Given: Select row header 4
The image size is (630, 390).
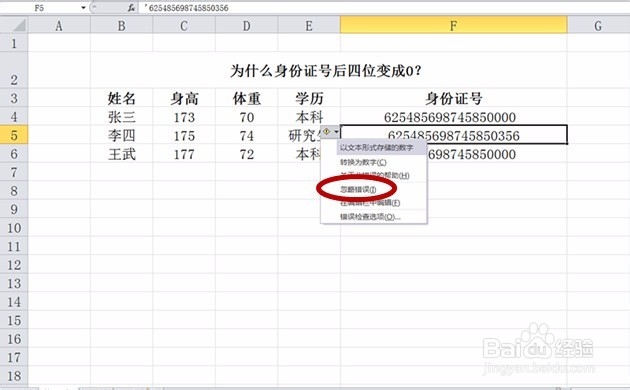Looking at the screenshot, I should [14, 116].
